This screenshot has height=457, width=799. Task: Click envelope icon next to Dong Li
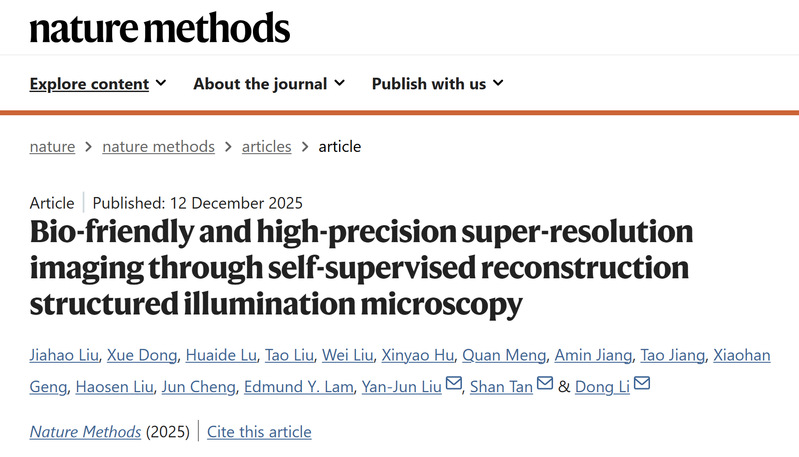(x=642, y=384)
